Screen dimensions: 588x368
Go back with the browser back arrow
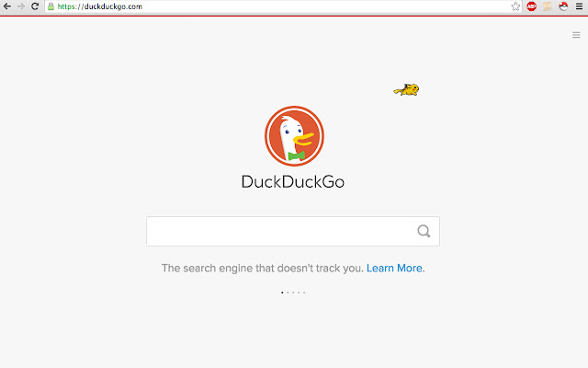point(6,6)
